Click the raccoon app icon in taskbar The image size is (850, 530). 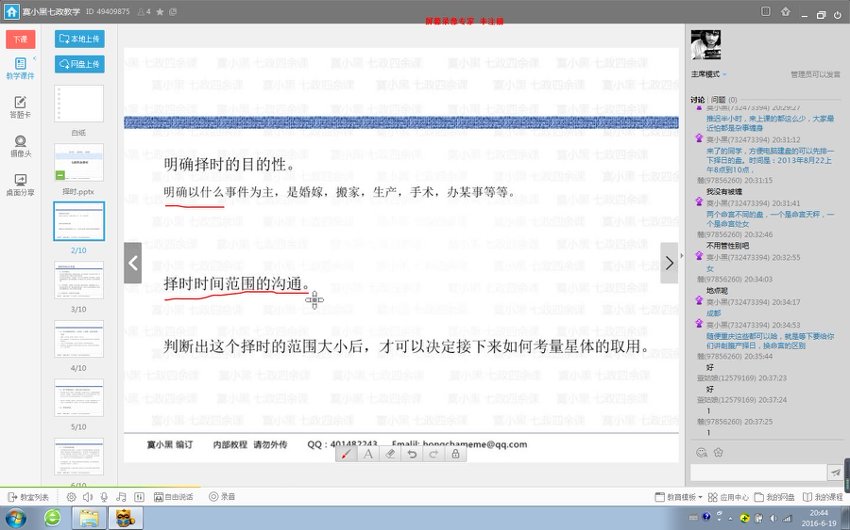coord(125,519)
